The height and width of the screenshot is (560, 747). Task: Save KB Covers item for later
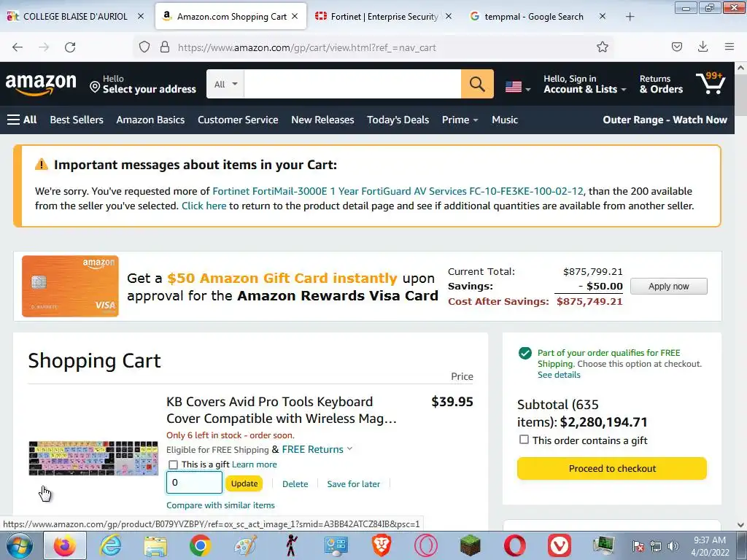click(x=354, y=484)
